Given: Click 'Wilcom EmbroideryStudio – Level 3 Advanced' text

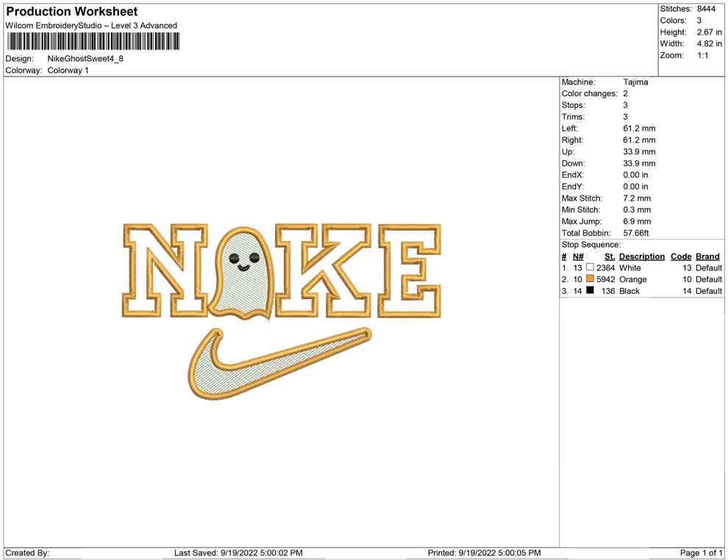Looking at the screenshot, I should click(91, 26).
